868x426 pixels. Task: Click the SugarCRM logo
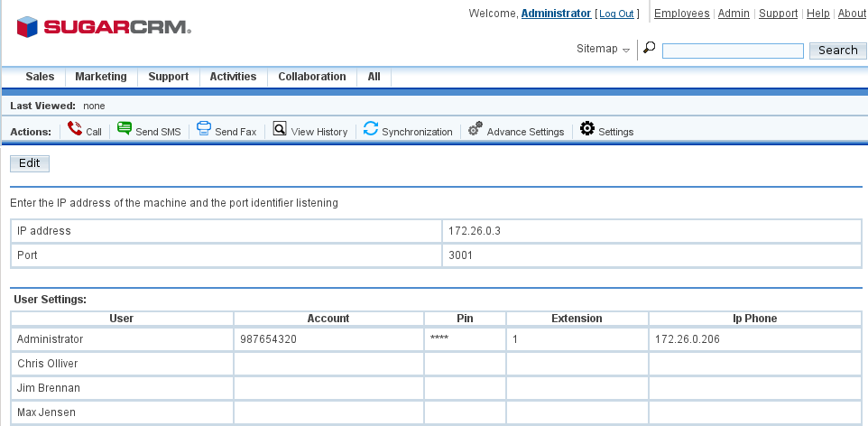click(x=104, y=27)
